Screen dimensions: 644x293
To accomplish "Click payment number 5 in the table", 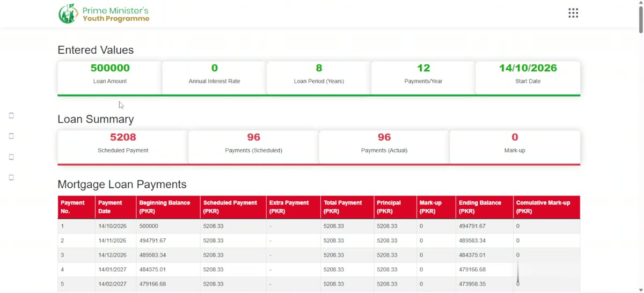I will [62, 284].
